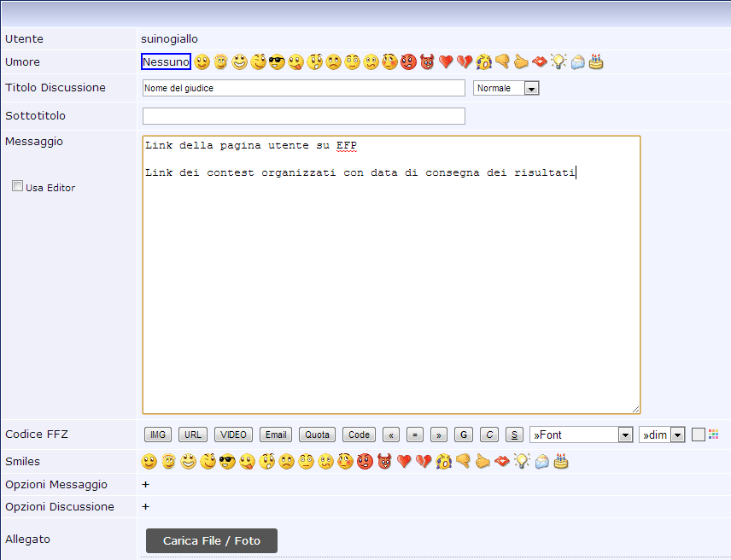Insert the light bulb from Smiles row

coord(522,461)
